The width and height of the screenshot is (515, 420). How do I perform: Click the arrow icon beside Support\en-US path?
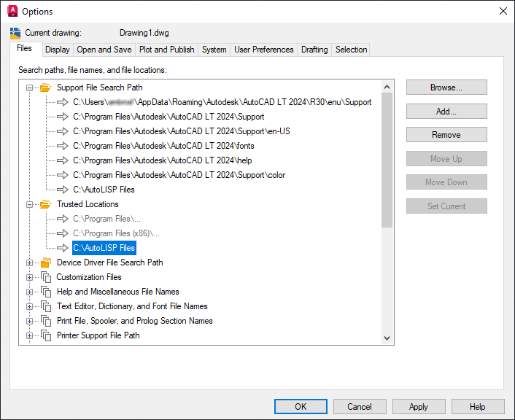pyautogui.click(x=63, y=131)
